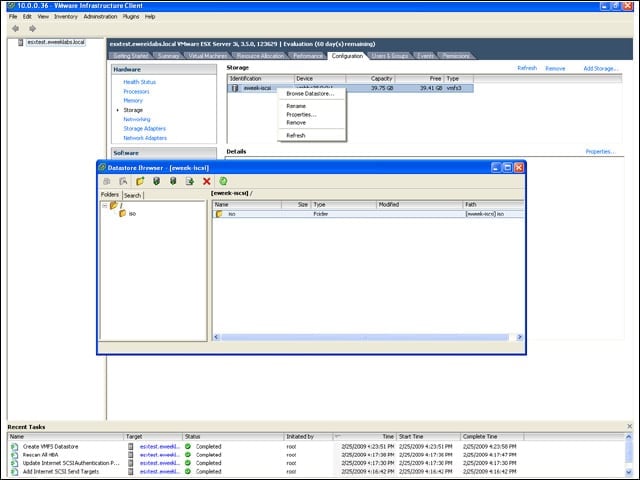Click the move file icon with green arrow

[190, 181]
